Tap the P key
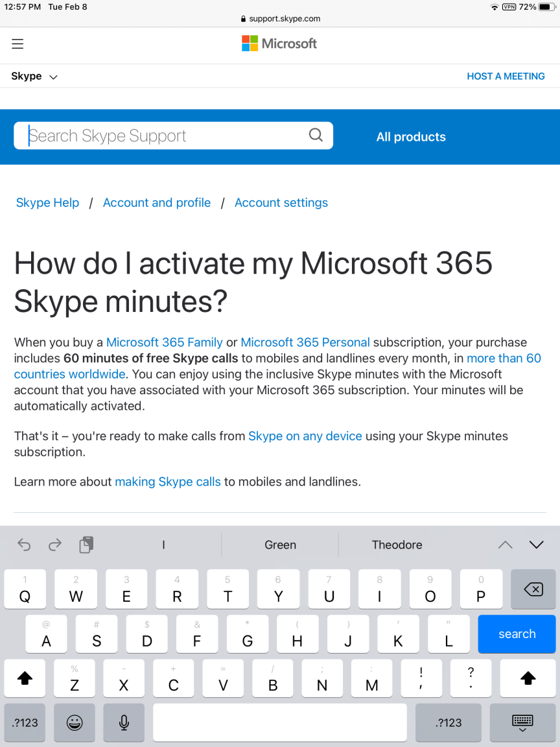 tap(481, 589)
